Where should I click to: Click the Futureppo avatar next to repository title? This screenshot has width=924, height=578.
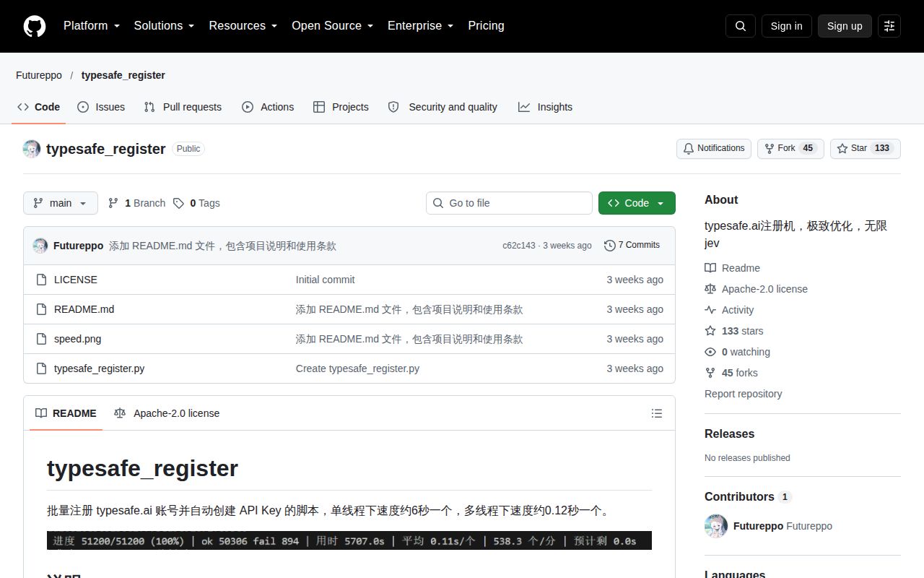click(32, 149)
